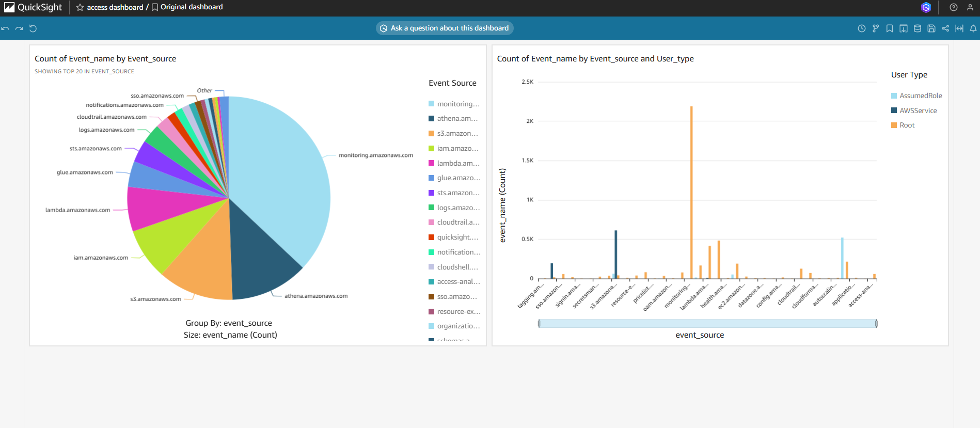
Task: Click the dark blue AWSService s3 bar
Action: click(615, 254)
